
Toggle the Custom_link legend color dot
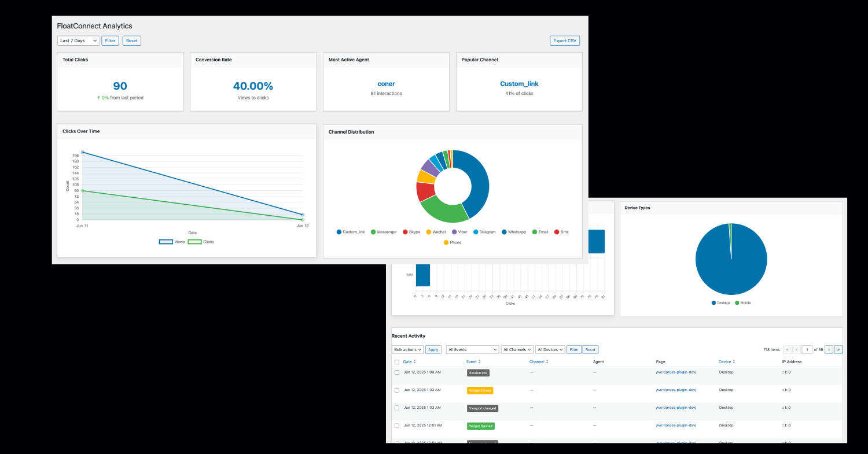(339, 232)
